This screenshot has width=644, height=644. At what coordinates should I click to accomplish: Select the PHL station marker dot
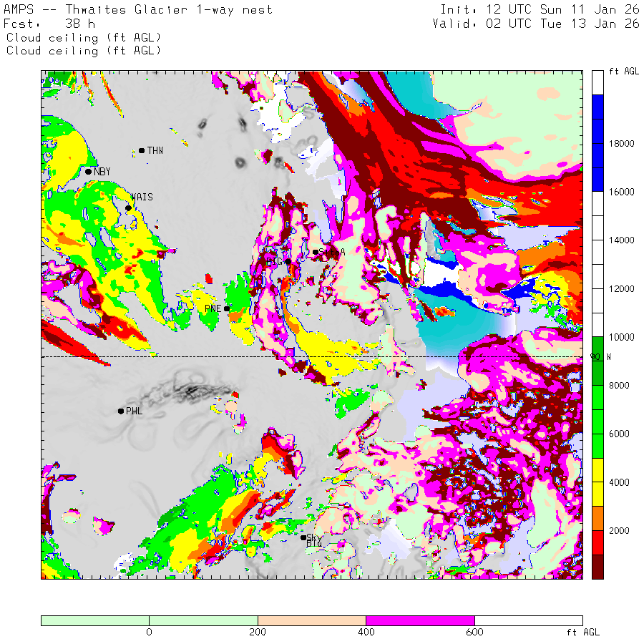point(121,411)
